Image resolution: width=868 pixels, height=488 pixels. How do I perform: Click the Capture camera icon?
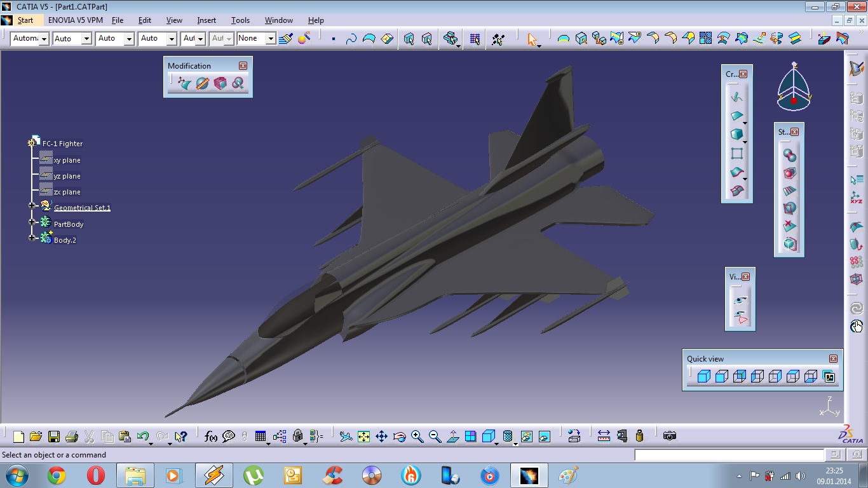click(669, 437)
